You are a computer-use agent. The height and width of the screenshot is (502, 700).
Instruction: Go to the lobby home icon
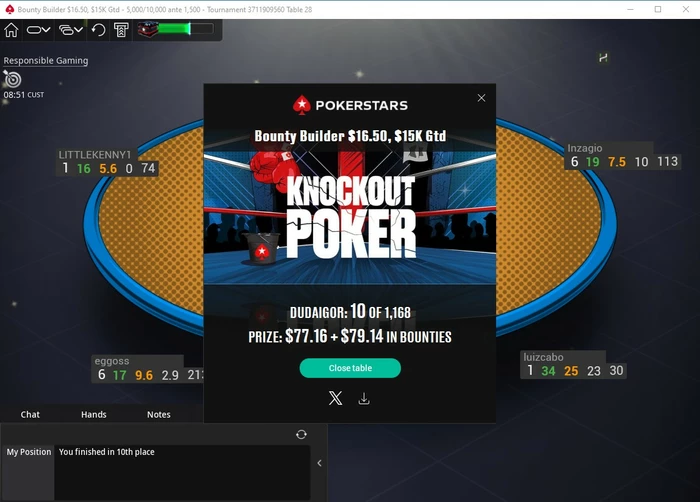(11, 30)
